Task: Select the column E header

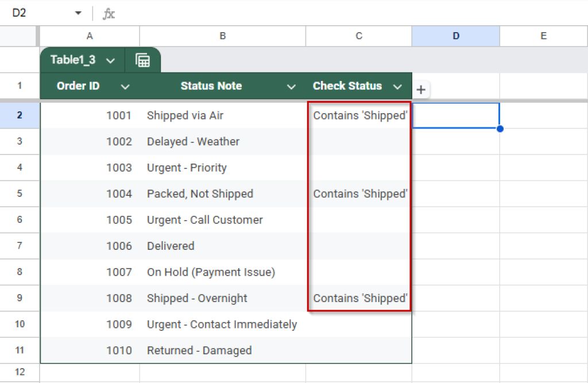Action: (x=543, y=36)
